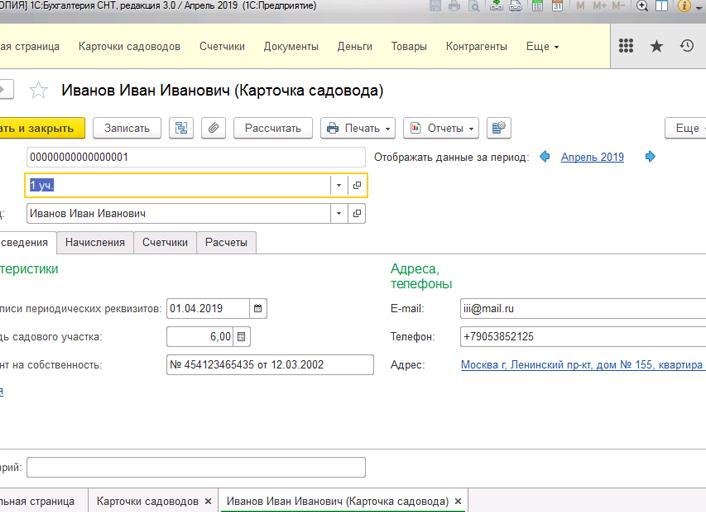Close the Иванов Иван Иванович card tab
Image resolution: width=706 pixels, height=512 pixels.
pyautogui.click(x=458, y=501)
